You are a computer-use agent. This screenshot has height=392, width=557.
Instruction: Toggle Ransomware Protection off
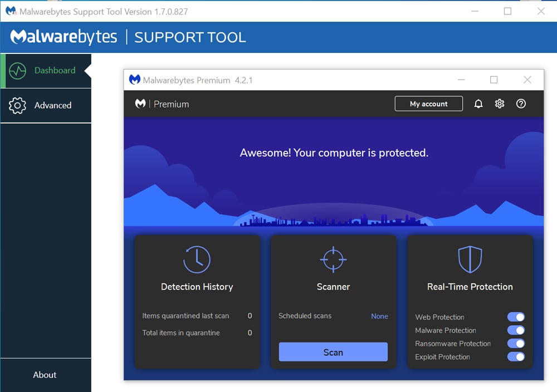[x=516, y=344]
